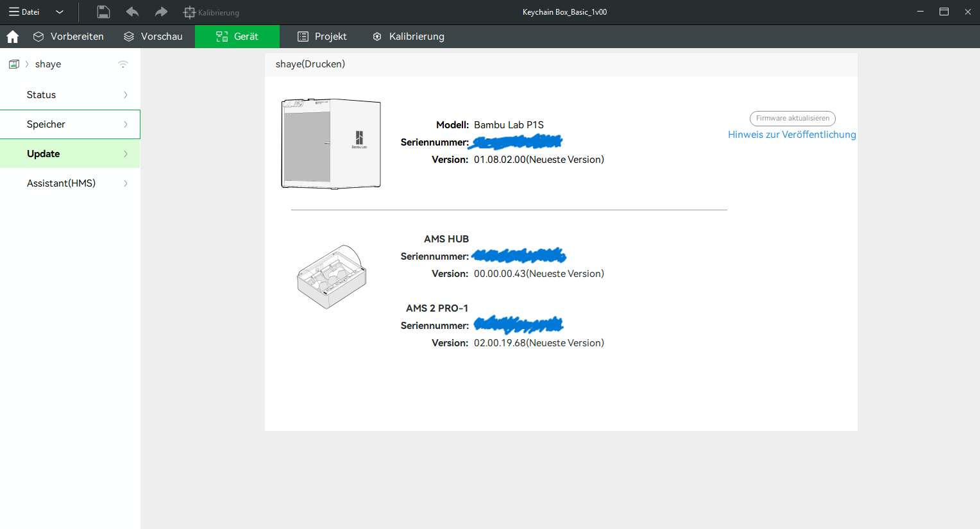This screenshot has width=980, height=529.
Task: Click the Kalibrierung toolbar button at top
Action: [211, 12]
